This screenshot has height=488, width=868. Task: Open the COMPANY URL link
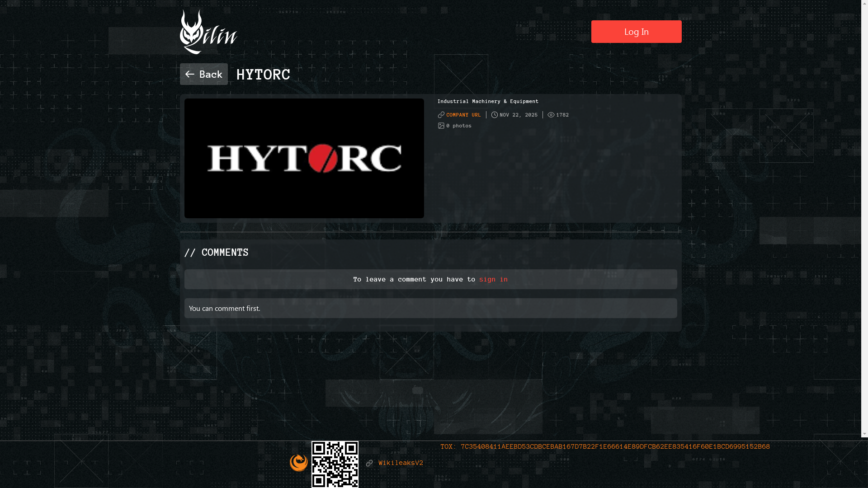pos(463,115)
